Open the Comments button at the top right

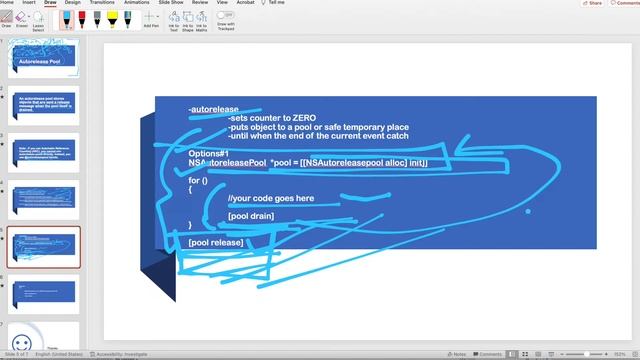pos(624,3)
